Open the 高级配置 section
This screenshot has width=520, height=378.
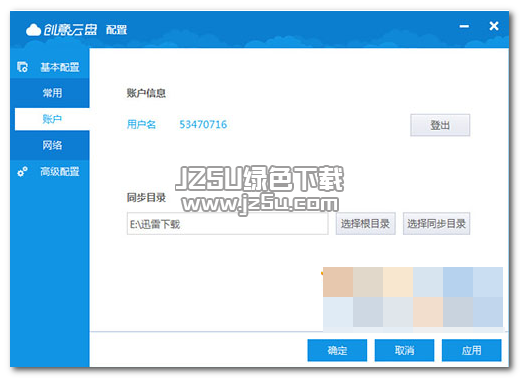tap(50, 171)
